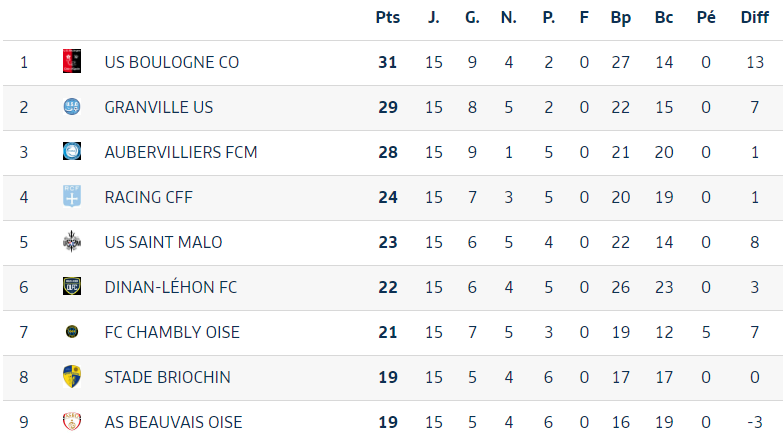Click the Stade Briochin club crest

coord(72,376)
